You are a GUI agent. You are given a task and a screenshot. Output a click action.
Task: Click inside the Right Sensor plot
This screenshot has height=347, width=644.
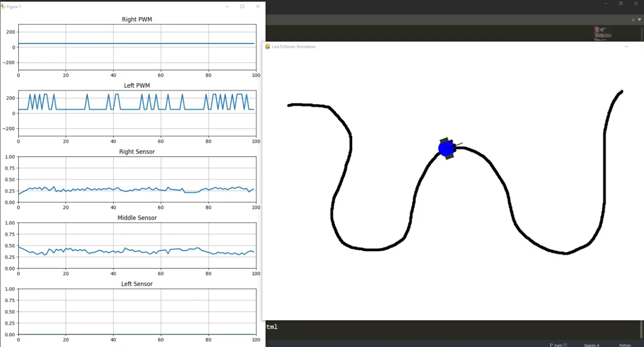tap(137, 180)
